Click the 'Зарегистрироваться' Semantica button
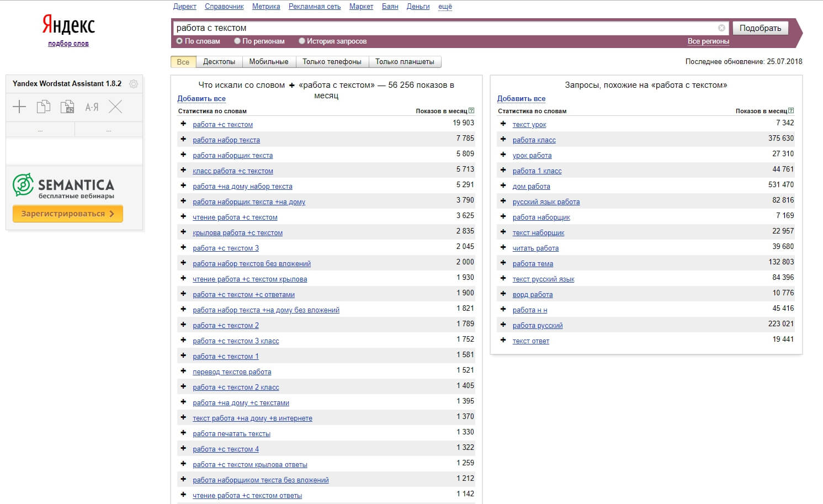Screen dimensions: 823x504 [x=67, y=214]
